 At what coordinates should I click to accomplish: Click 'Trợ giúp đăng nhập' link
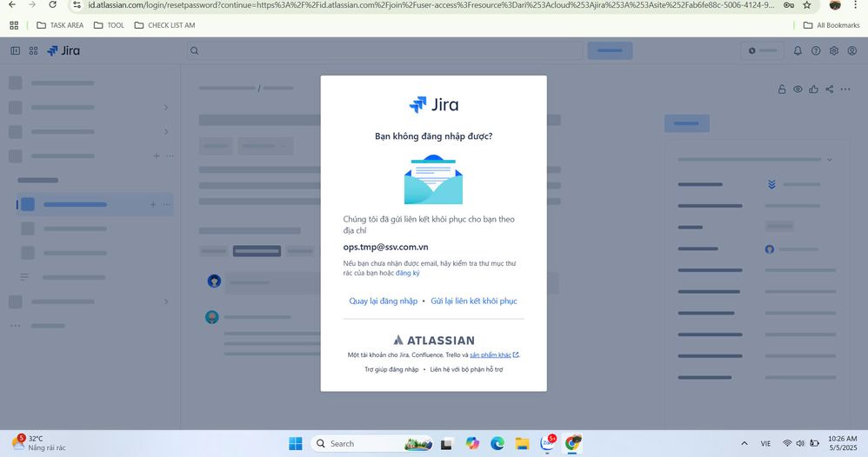(x=391, y=369)
